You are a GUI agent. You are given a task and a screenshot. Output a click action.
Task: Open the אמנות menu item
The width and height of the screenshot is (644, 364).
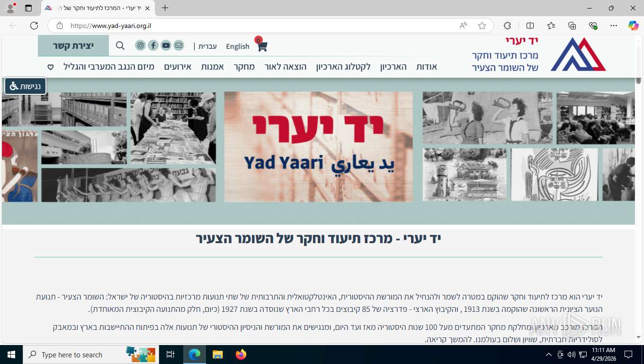tap(212, 67)
